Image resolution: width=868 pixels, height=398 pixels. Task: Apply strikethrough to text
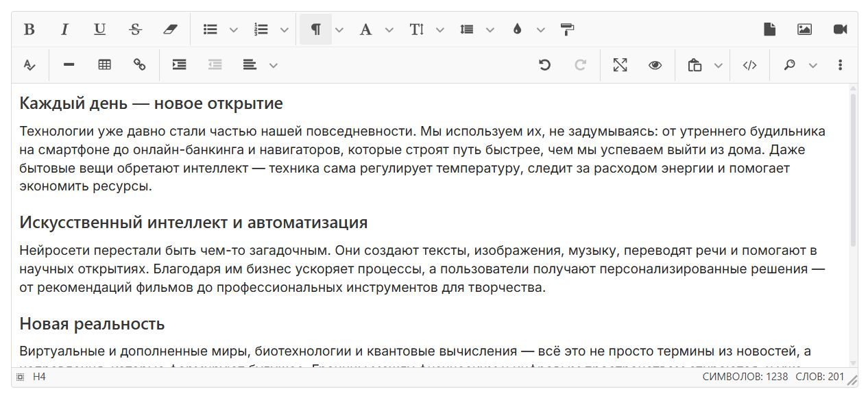point(135,29)
